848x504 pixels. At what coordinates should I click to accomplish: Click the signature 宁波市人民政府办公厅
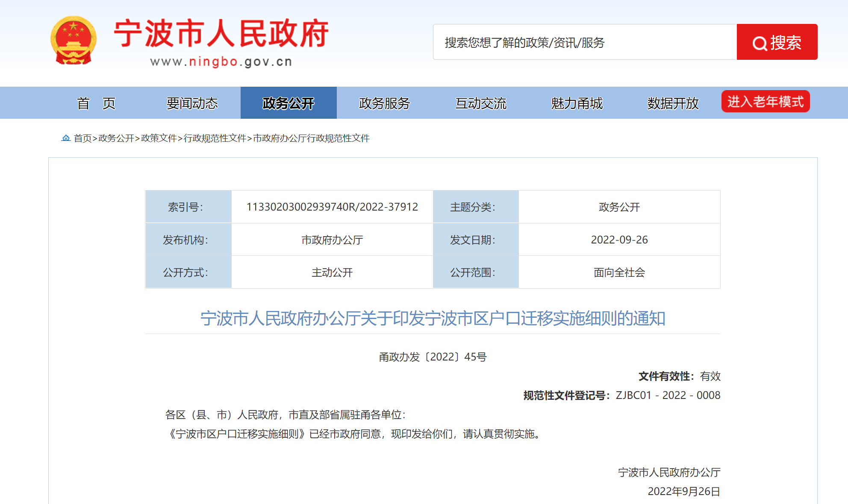(x=669, y=472)
